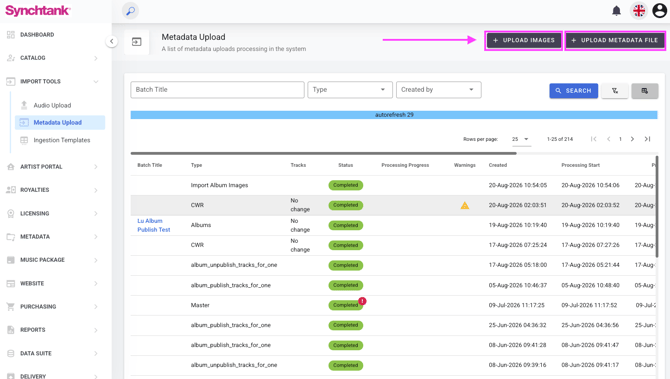Click Completed status in Import Album Images row
Screen dimensions: 670x379
345,185
